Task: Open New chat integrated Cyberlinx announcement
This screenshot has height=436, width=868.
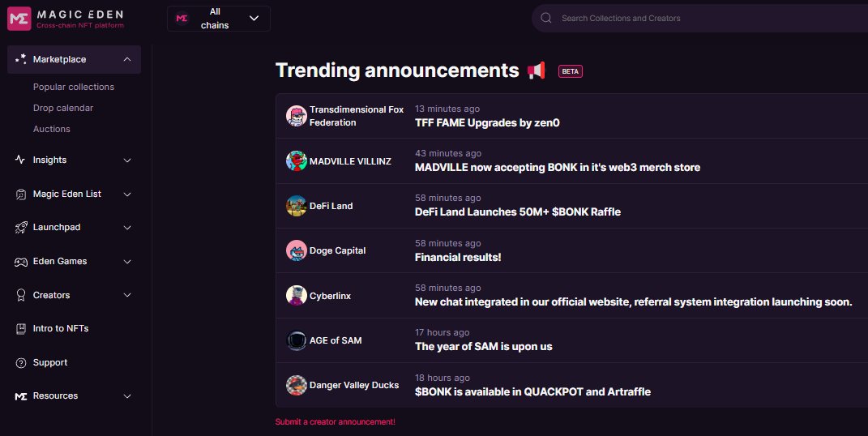Action: click(x=633, y=302)
